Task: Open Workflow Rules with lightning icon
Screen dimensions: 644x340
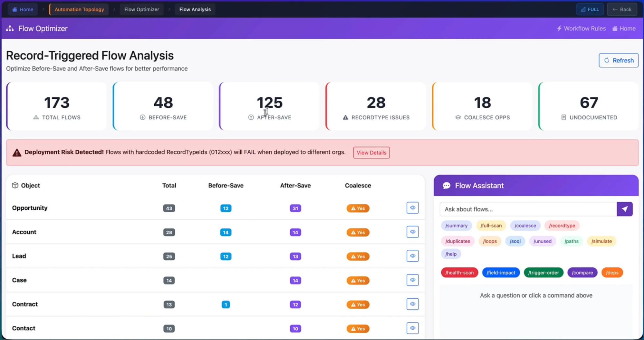Action: (581, 28)
